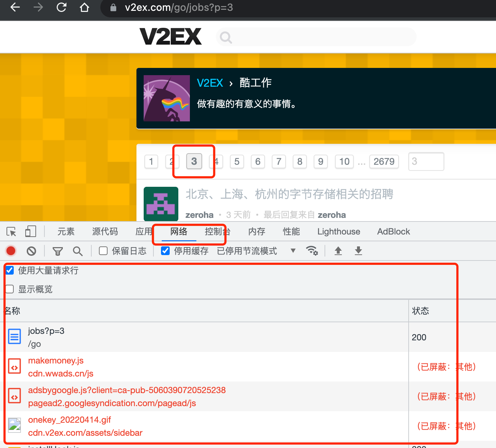Uncheck 使用大量请求行 checkbox
Viewport: 496px width, 448px height.
9,270
